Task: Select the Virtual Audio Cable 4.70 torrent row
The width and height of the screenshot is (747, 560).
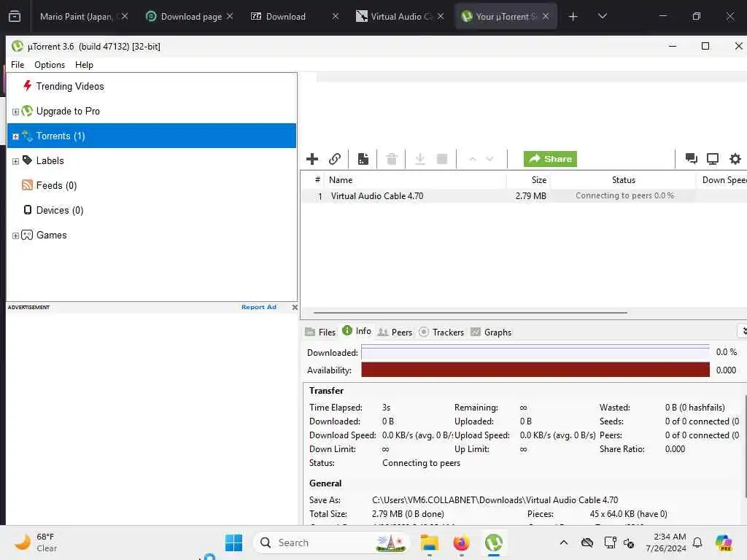Action: pos(523,195)
